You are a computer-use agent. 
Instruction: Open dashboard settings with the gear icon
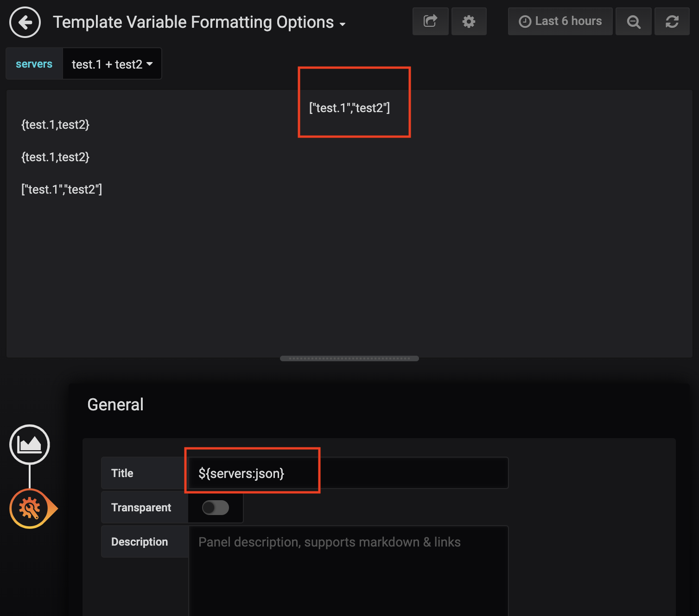tap(469, 21)
